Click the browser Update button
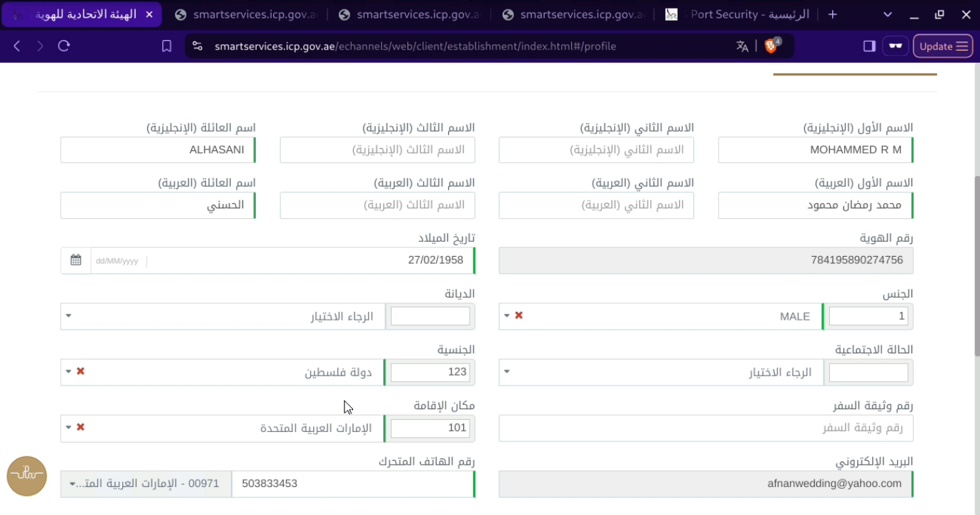This screenshot has height=515, width=980. tap(943, 46)
